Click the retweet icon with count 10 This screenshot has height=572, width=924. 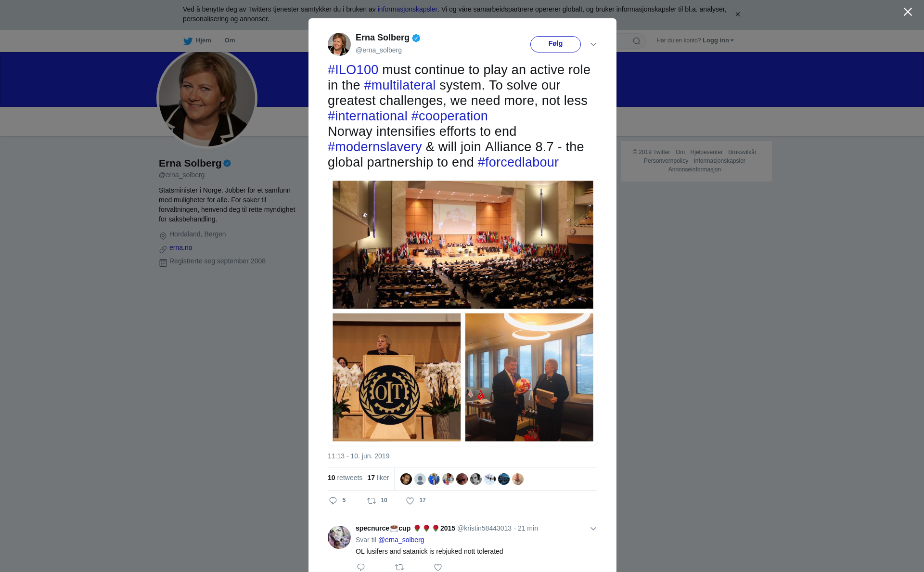coord(372,501)
